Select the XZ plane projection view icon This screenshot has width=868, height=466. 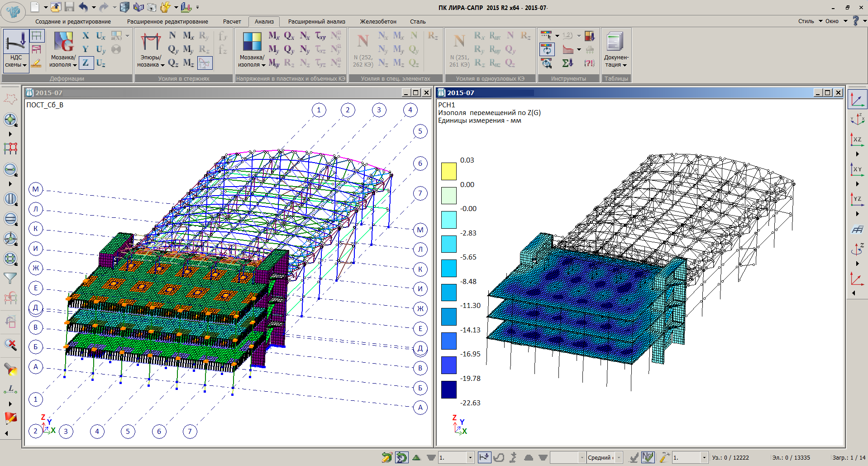(x=857, y=139)
